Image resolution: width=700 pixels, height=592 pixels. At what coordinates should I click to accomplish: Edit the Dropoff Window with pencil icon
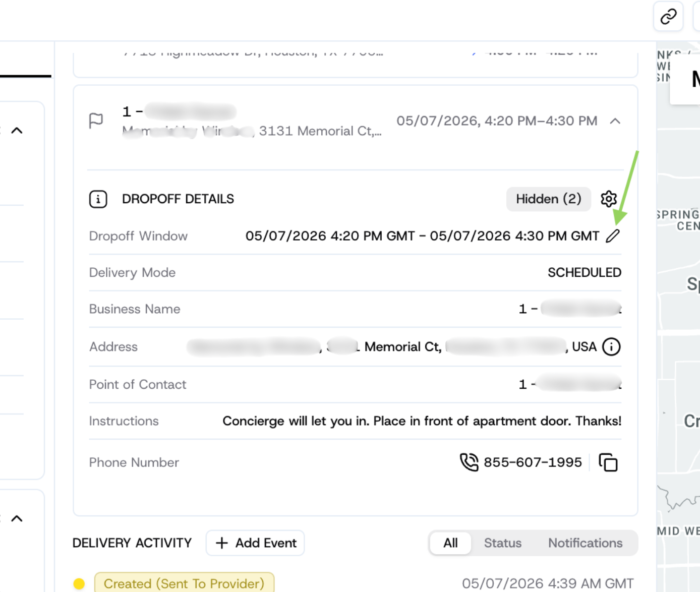tap(613, 236)
